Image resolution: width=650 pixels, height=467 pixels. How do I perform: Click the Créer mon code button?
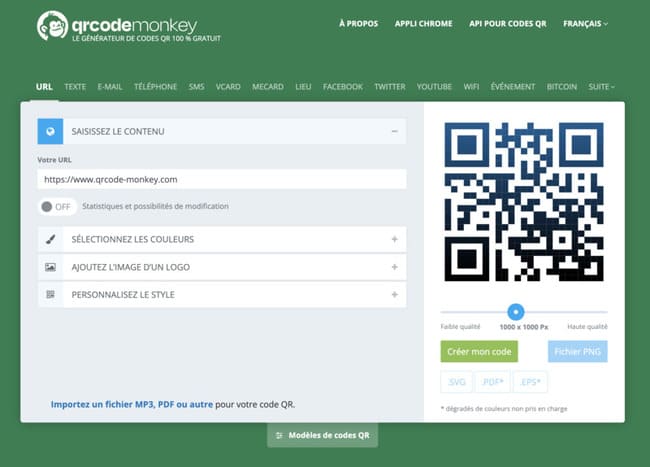[479, 351]
